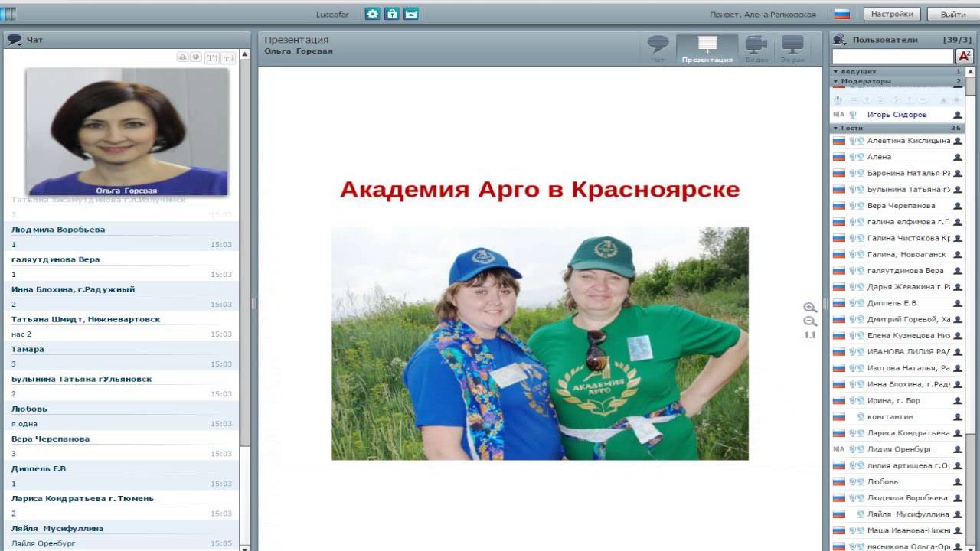Screen dimensions: 980x551
Task: Click the flag icon beside Алена
Action: click(x=838, y=157)
